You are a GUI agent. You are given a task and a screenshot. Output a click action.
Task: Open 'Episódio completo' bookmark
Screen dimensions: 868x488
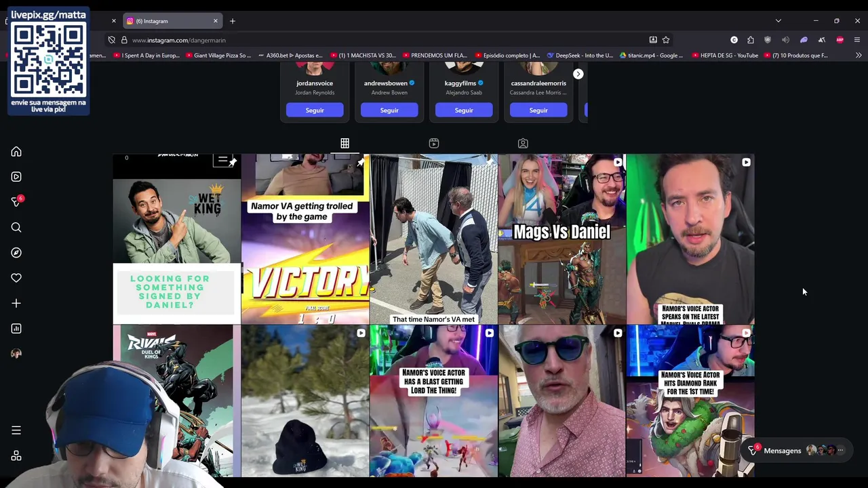508,56
